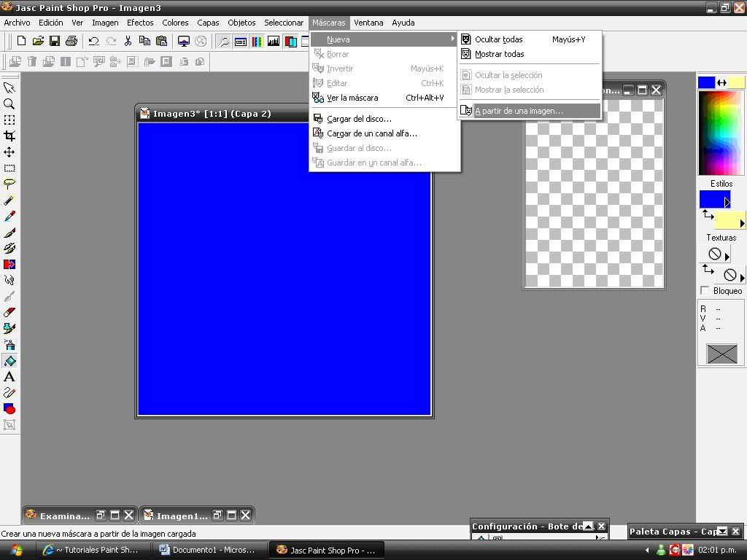Pick the Dropper tool
The image size is (747, 560).
(9, 217)
